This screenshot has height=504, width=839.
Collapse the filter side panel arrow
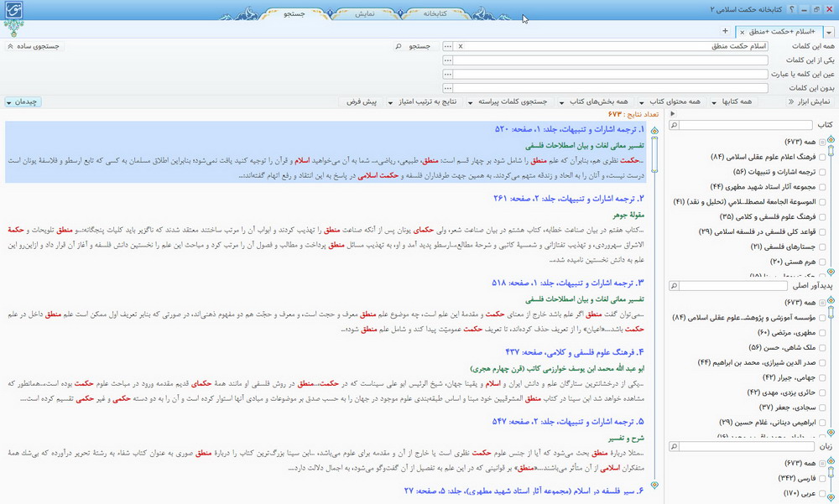[x=673, y=114]
